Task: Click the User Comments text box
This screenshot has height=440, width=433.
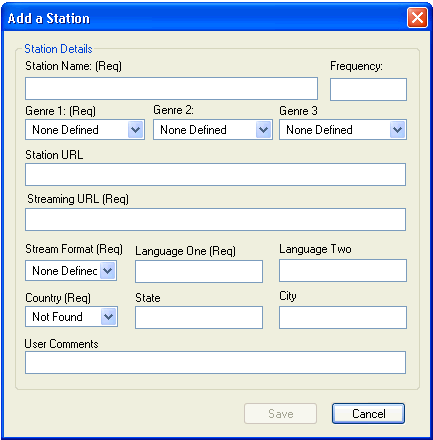Action: tap(215, 362)
